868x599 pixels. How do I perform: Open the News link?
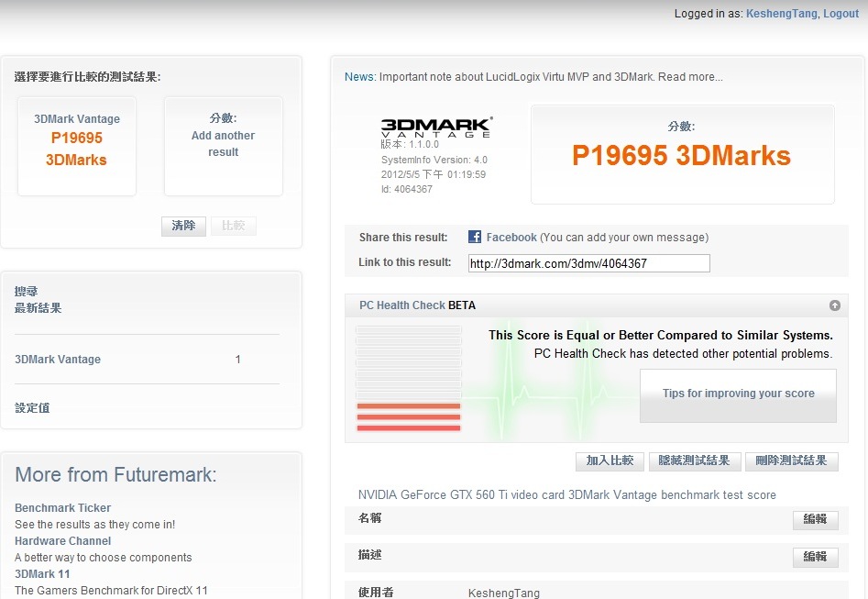pos(359,76)
